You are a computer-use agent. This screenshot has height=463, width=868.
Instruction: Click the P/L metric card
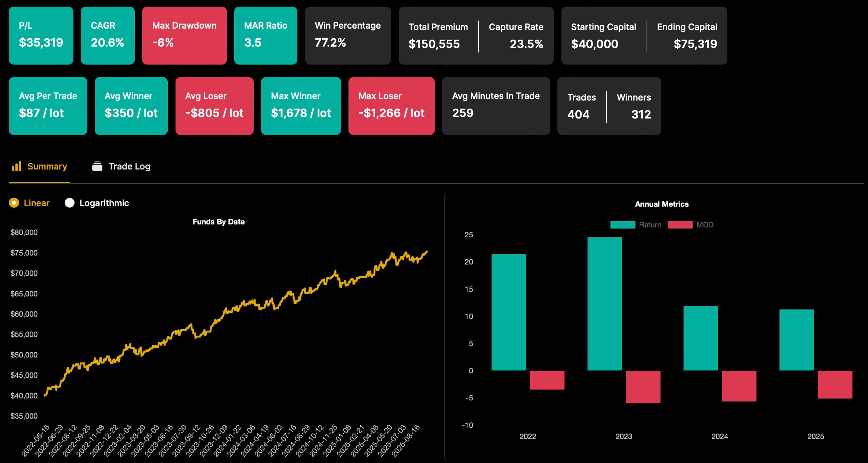click(41, 35)
